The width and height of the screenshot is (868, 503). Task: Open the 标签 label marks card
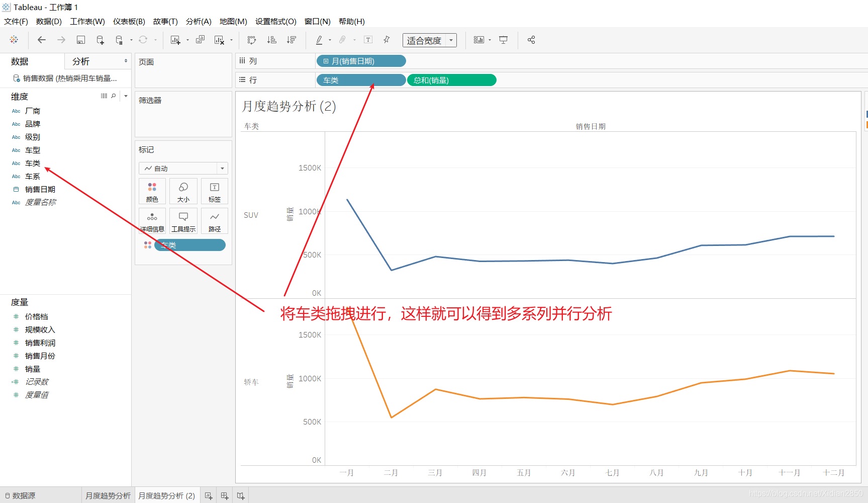[x=215, y=191]
